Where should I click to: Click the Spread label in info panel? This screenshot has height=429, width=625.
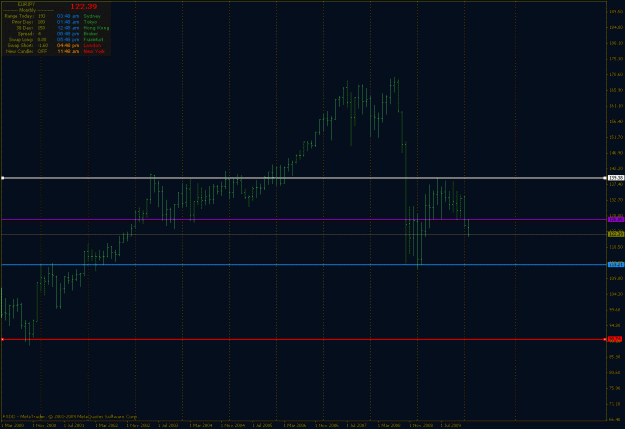(26, 34)
